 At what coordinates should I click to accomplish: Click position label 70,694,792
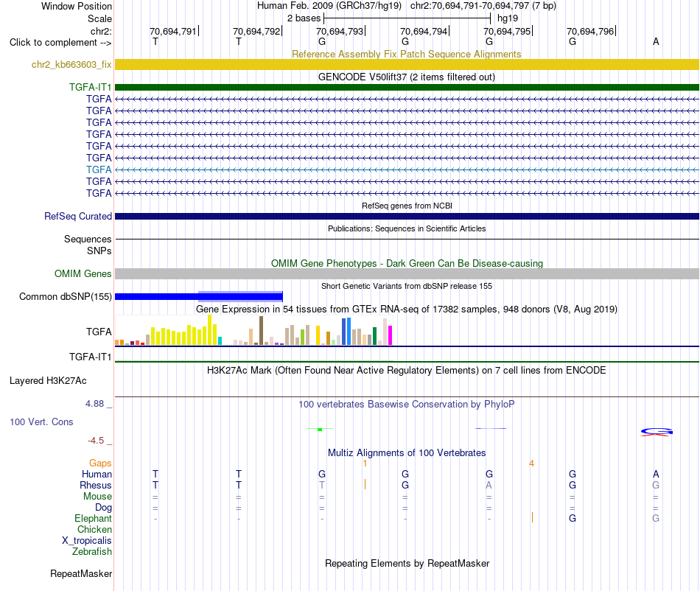(256, 31)
